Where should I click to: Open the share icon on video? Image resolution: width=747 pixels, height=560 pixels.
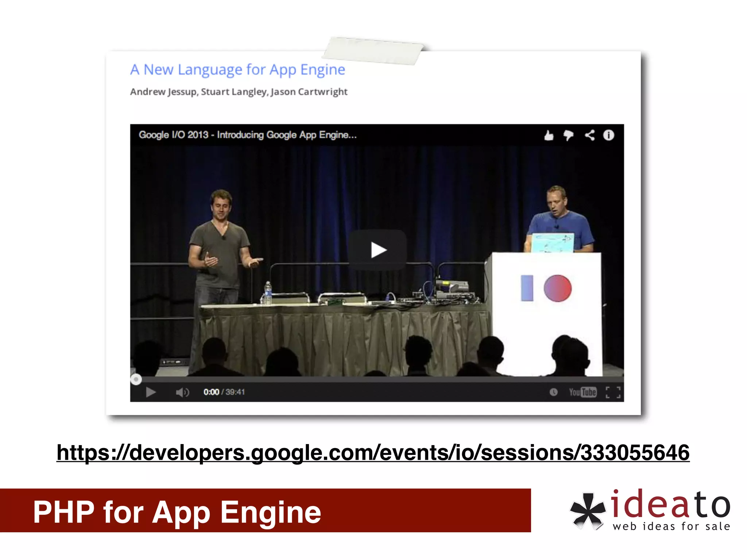pyautogui.click(x=589, y=135)
